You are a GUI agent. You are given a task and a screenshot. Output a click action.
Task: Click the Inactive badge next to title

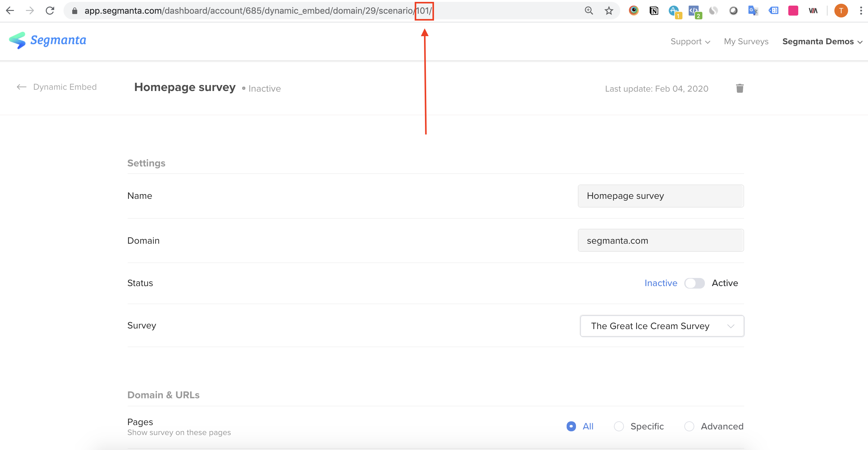coord(262,89)
